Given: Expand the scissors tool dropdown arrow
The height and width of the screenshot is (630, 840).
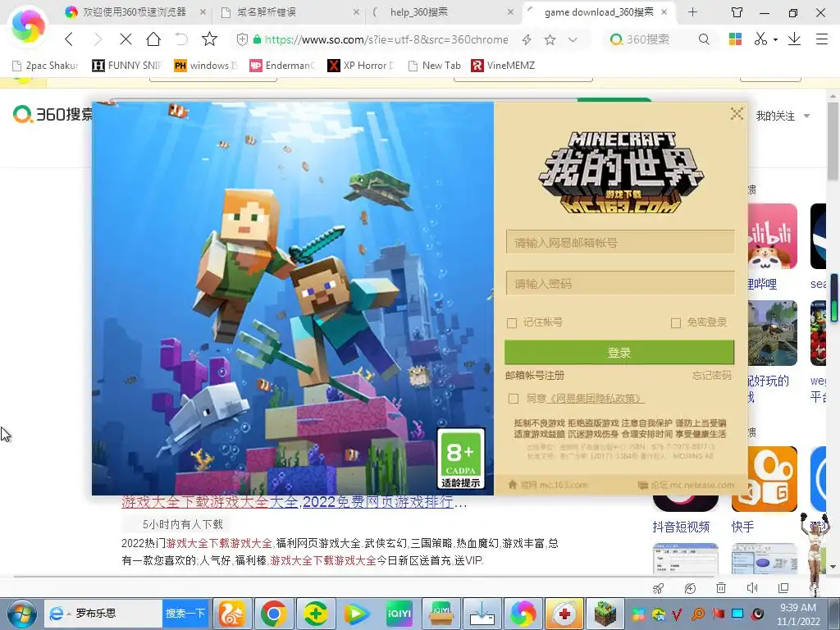Looking at the screenshot, I should pyautogui.click(x=775, y=39).
